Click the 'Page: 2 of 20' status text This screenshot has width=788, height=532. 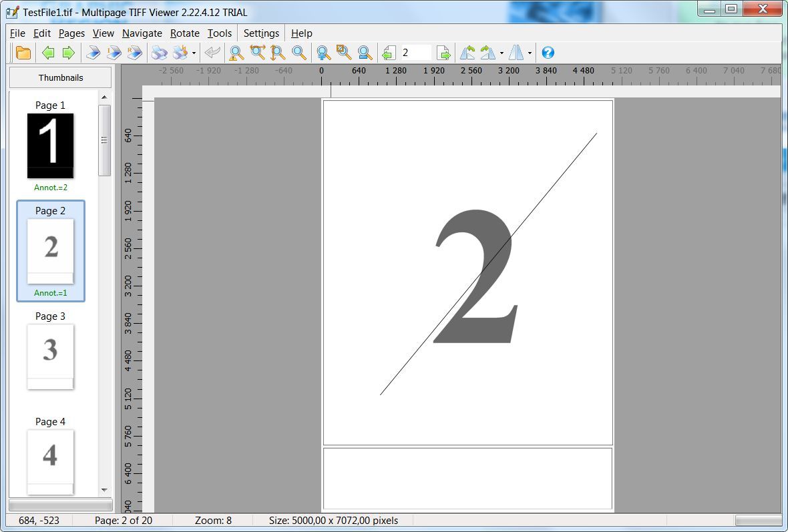click(x=123, y=521)
